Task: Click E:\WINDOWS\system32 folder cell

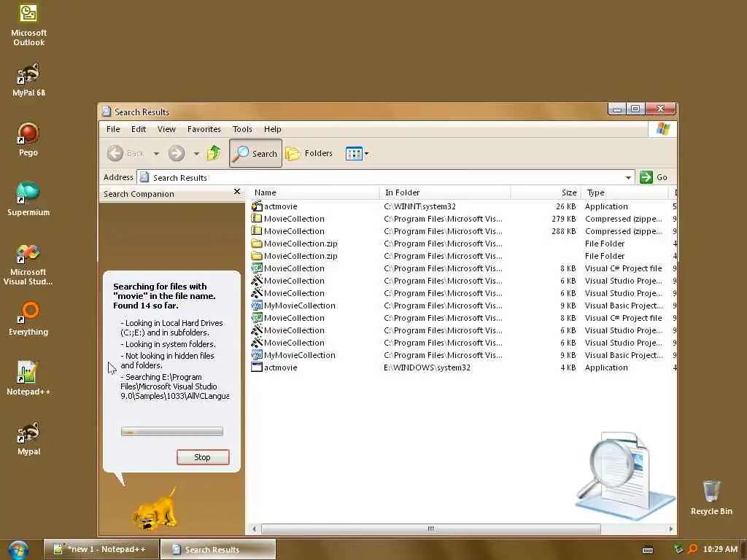Action: (427, 367)
